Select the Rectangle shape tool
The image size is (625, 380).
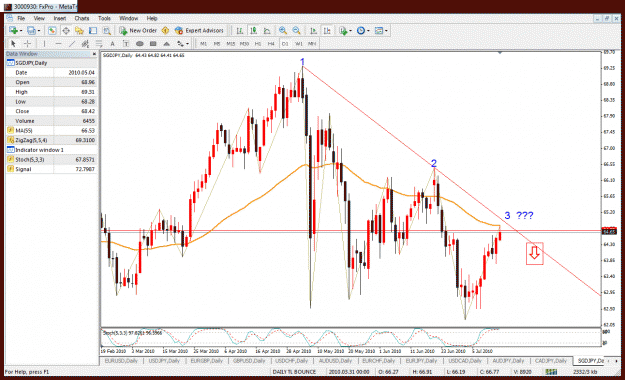[153, 43]
